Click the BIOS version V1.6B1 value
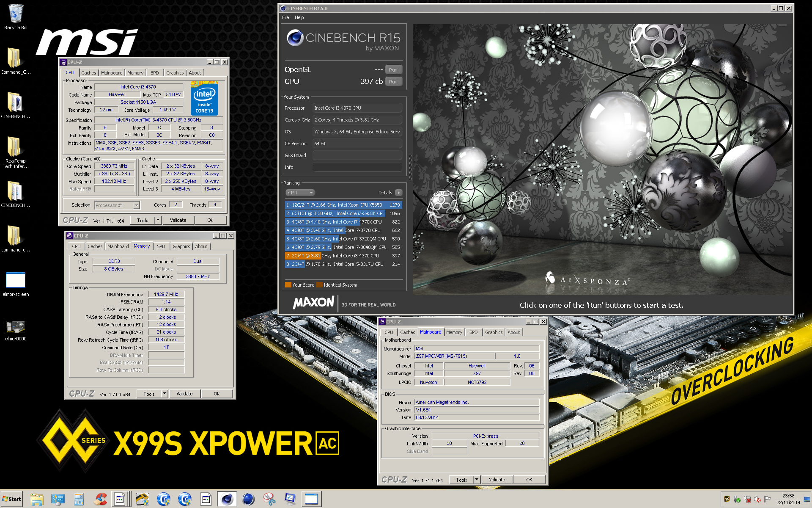This screenshot has width=812, height=508. click(477, 410)
